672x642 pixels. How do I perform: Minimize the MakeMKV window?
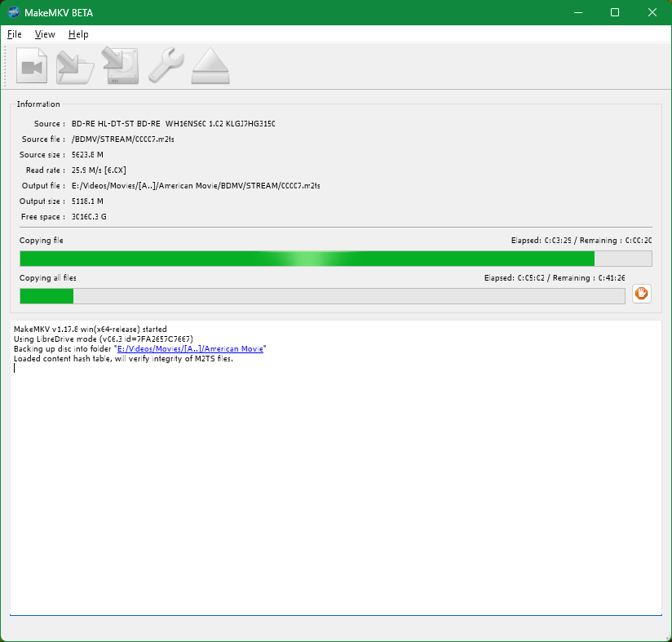pyautogui.click(x=578, y=12)
